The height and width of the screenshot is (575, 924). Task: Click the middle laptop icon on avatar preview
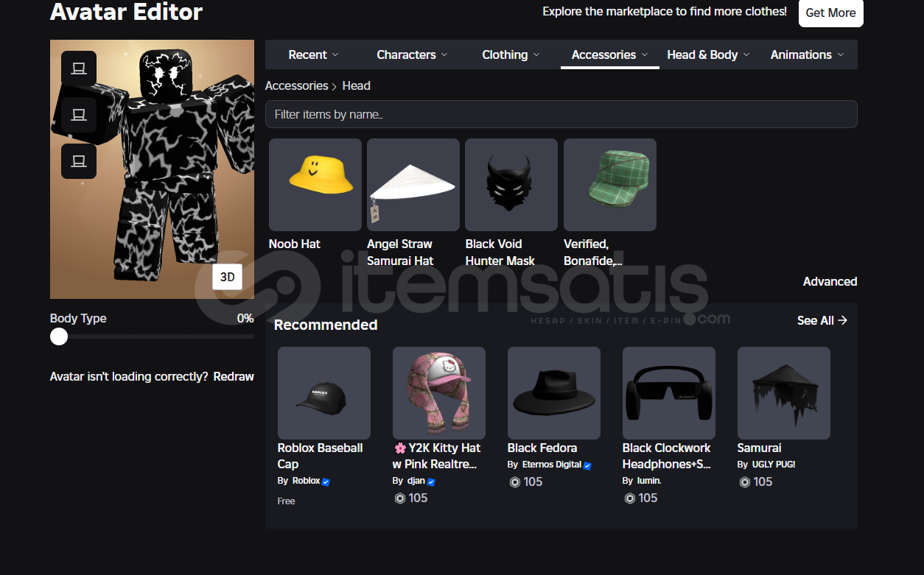point(79,115)
